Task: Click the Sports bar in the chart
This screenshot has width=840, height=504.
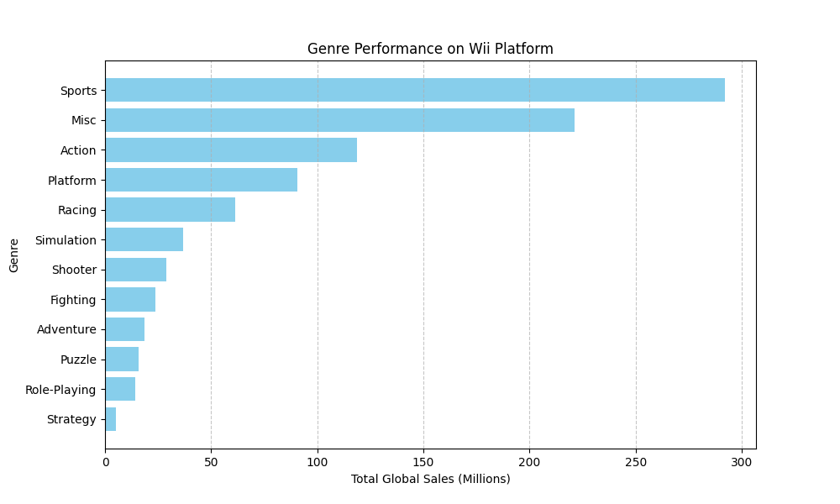Action: click(x=414, y=90)
